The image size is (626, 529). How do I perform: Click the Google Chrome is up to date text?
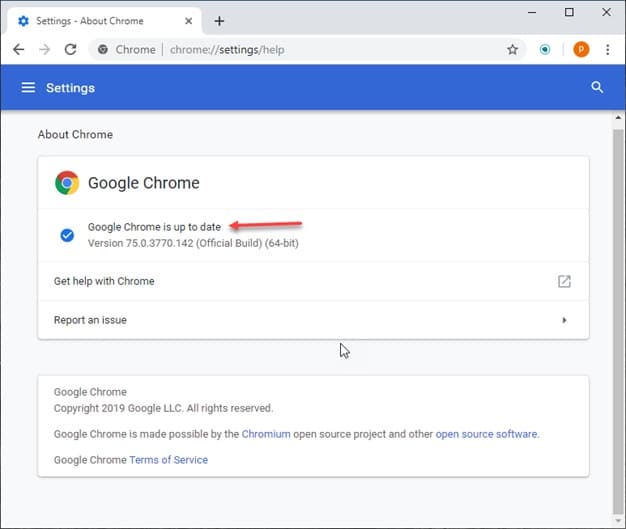[x=154, y=227]
